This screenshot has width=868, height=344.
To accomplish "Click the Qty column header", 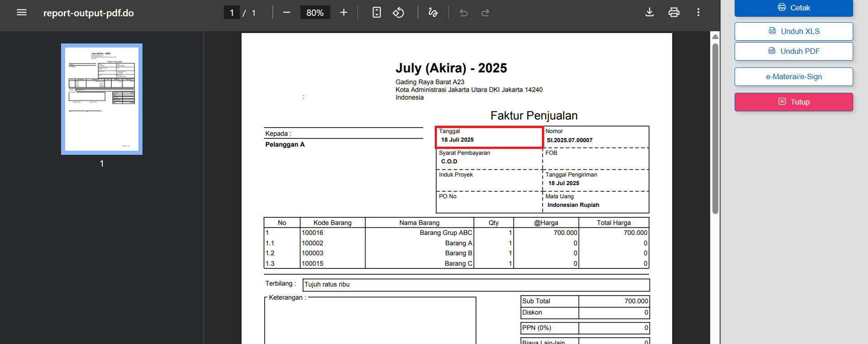I will 493,223.
